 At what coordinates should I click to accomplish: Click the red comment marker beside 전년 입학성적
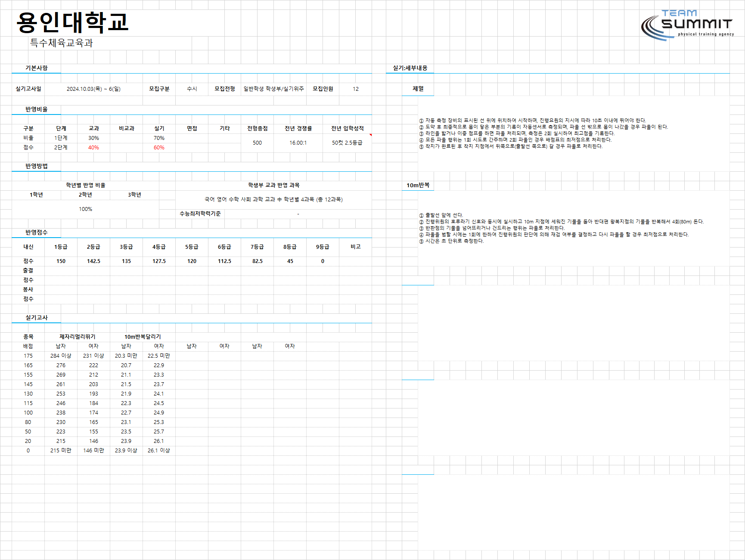(370, 135)
